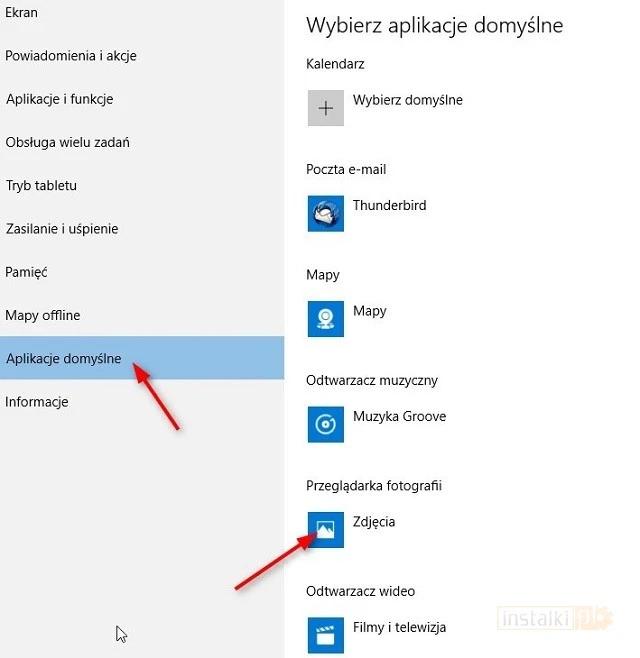The image size is (640, 658).
Task: Open the Mapy offline section
Action: pos(43,315)
